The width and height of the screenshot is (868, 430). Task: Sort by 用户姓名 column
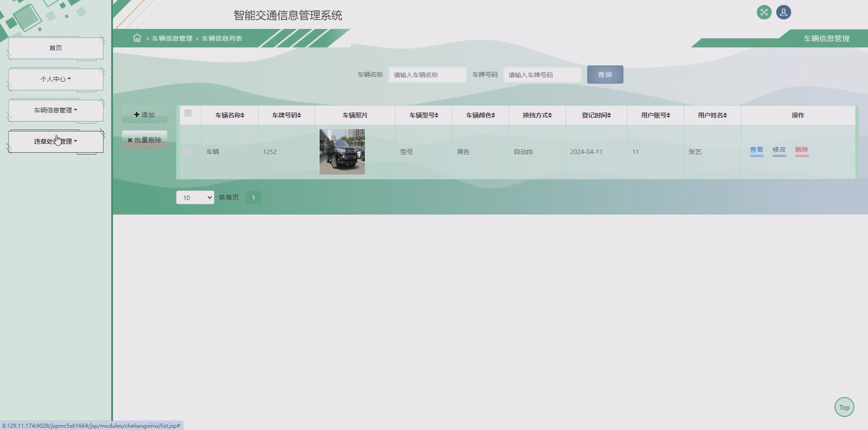coord(712,115)
